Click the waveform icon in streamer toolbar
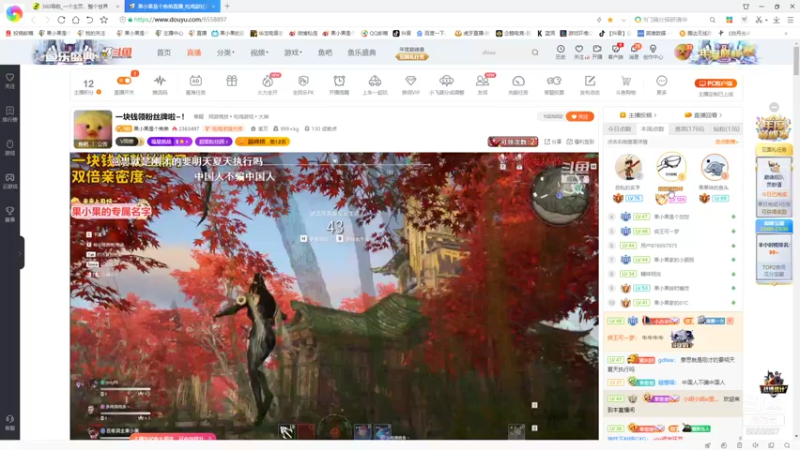The image size is (800, 450). 160,81
